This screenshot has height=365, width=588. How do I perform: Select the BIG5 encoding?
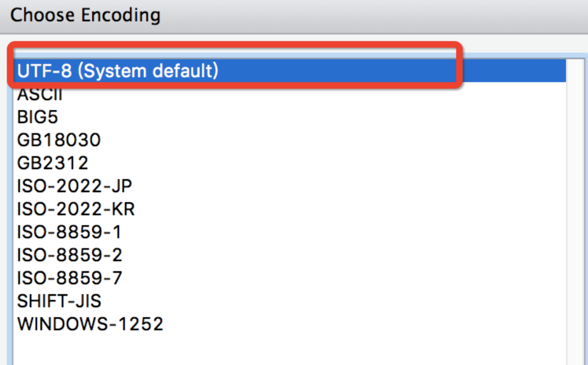tap(38, 117)
